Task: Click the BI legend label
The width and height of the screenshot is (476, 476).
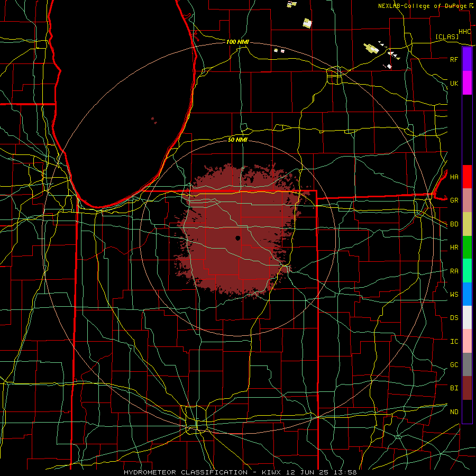Action: pyautogui.click(x=454, y=388)
